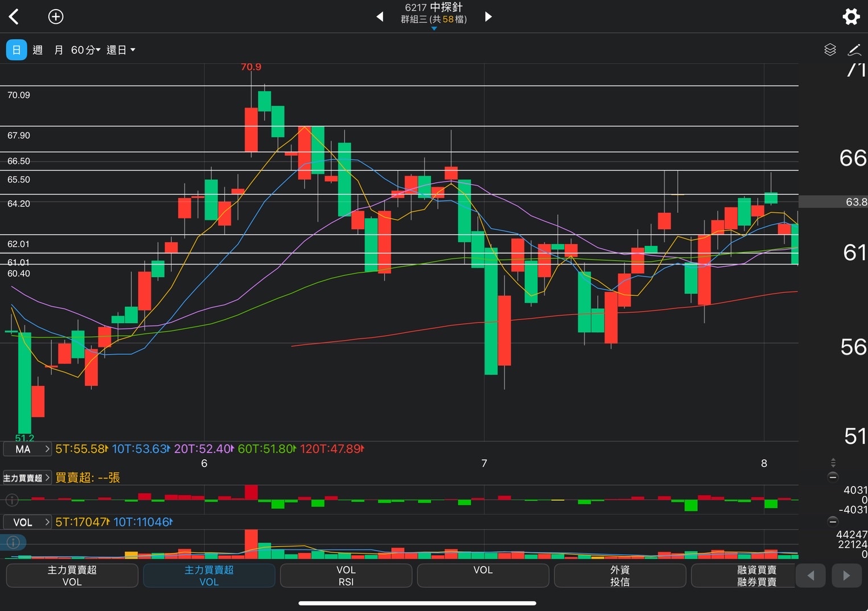The width and height of the screenshot is (868, 611).
Task: Expand the VOL indicator selector
Action: pos(27,522)
